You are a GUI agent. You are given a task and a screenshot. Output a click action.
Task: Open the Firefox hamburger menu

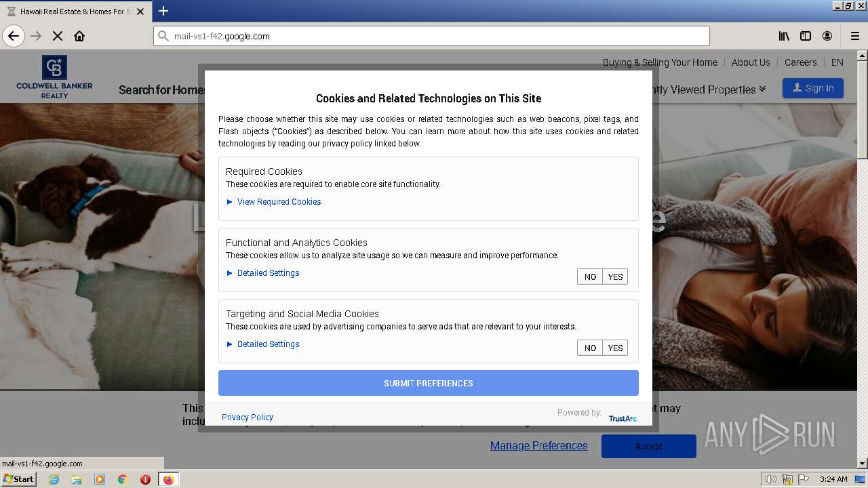[855, 36]
